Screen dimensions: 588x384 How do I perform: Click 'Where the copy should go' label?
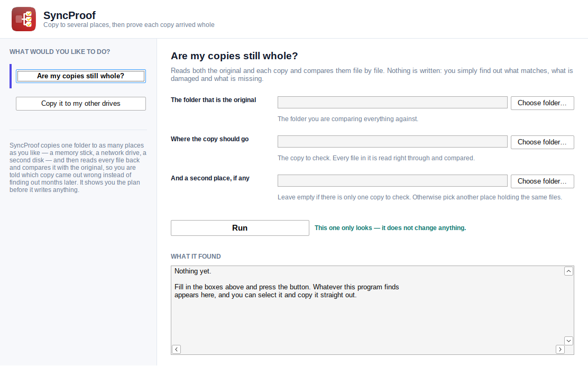pyautogui.click(x=209, y=139)
